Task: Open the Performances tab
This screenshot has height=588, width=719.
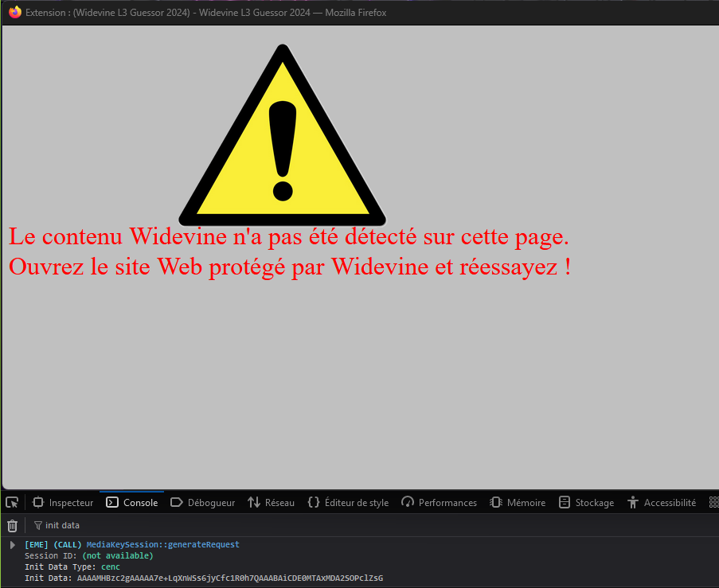Action: [439, 503]
